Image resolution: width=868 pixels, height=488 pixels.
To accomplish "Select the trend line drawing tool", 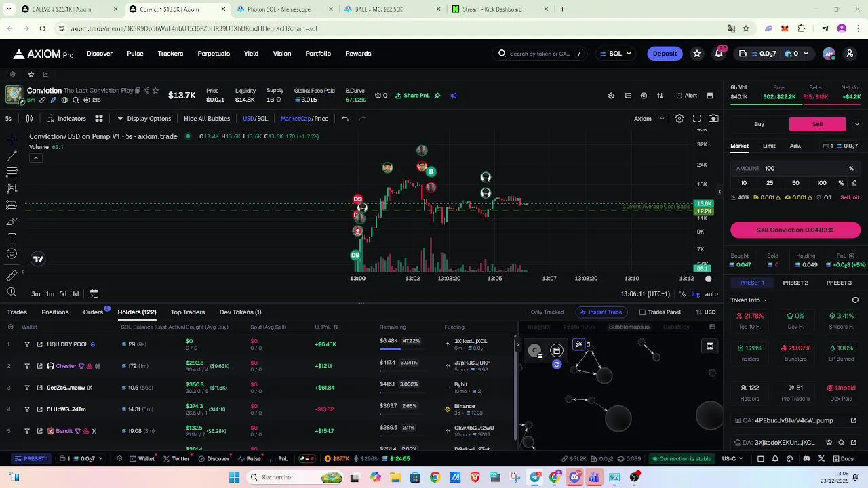I will pyautogui.click(x=12, y=156).
